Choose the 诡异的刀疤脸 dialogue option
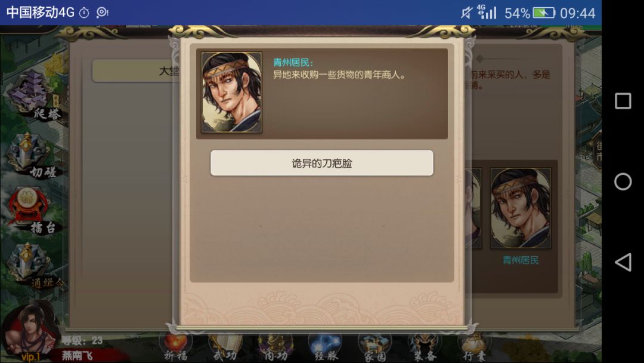 pos(321,163)
